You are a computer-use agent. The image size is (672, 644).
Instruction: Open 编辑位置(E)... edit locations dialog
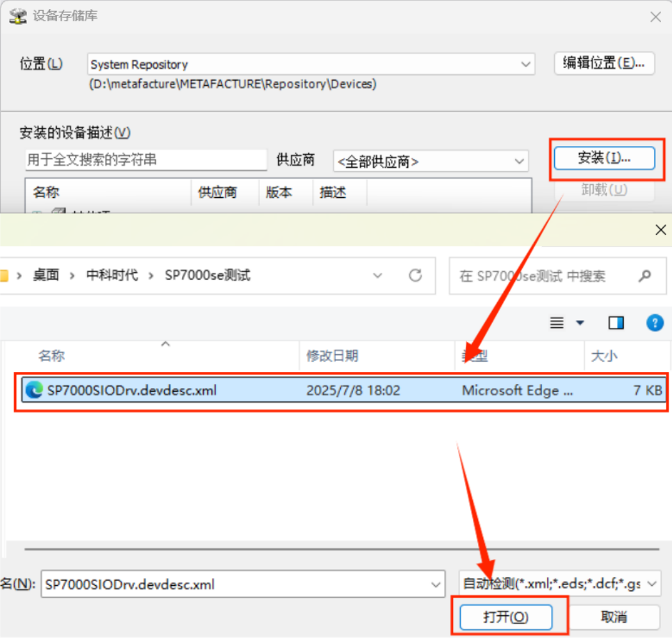[604, 63]
